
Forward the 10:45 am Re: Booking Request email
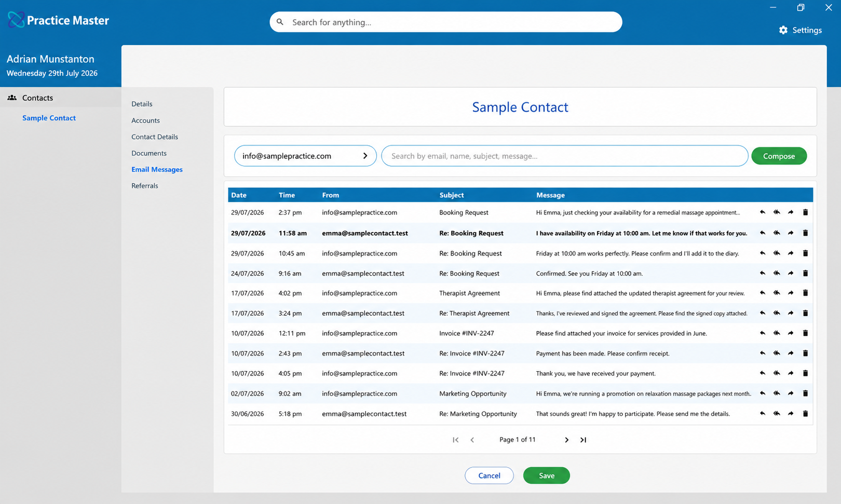coord(791,253)
